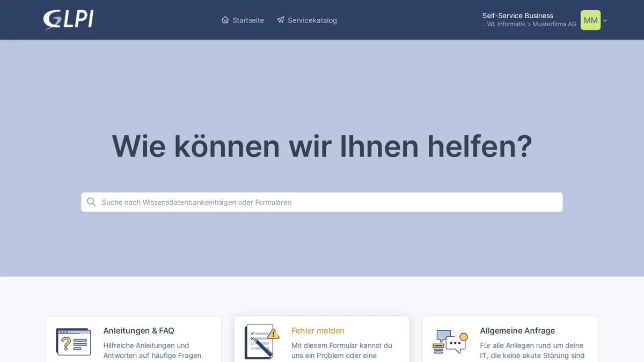Click the 'Mit diesem Formular kannst du' description
This screenshot has width=644, height=362.
342,345
